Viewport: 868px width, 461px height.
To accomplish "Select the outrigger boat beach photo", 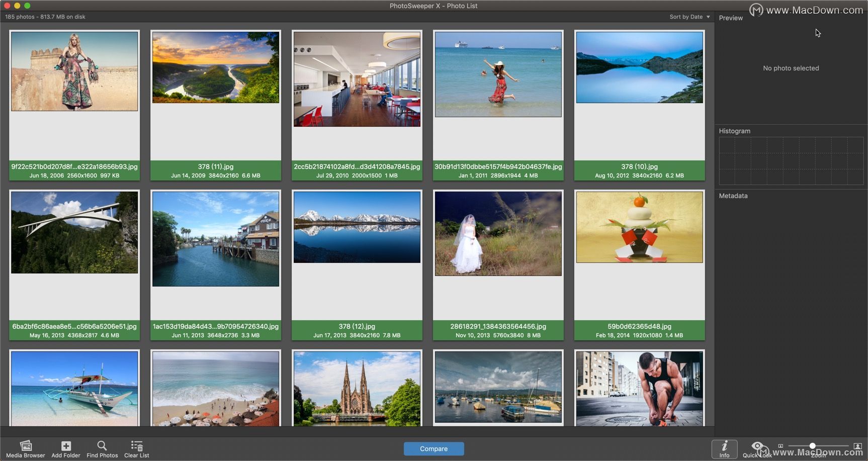I will [x=74, y=389].
